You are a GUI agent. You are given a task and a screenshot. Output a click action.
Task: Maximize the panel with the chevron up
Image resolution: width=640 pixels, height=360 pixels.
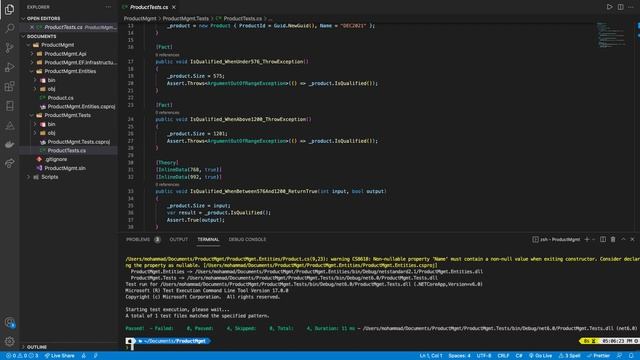(623, 240)
